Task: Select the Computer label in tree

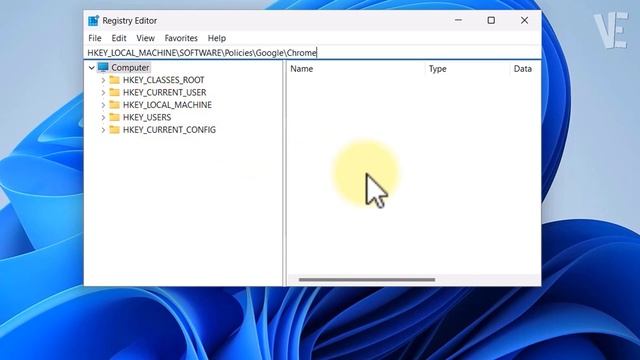Action: pyautogui.click(x=130, y=67)
